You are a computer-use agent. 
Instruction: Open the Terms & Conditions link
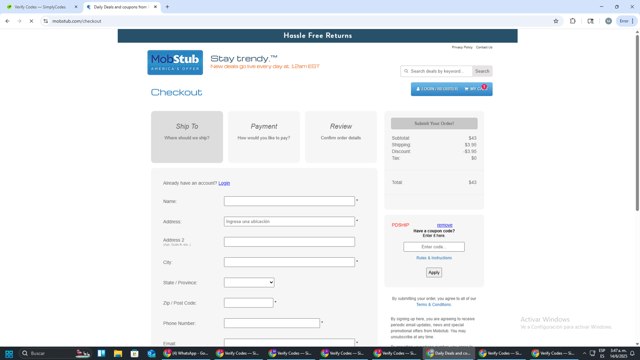click(x=433, y=304)
